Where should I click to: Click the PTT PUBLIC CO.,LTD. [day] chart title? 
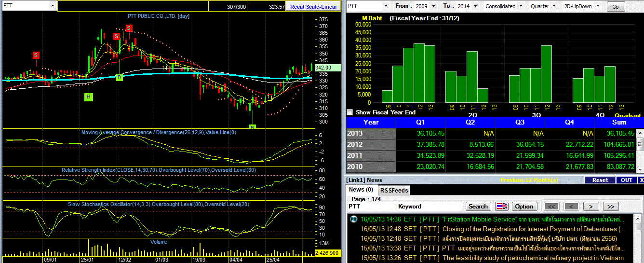159,16
